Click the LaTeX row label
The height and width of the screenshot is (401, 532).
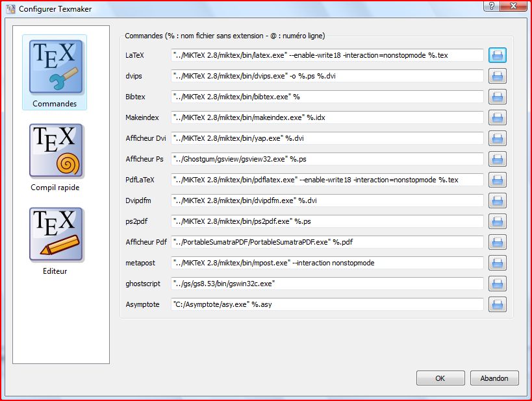pyautogui.click(x=134, y=55)
